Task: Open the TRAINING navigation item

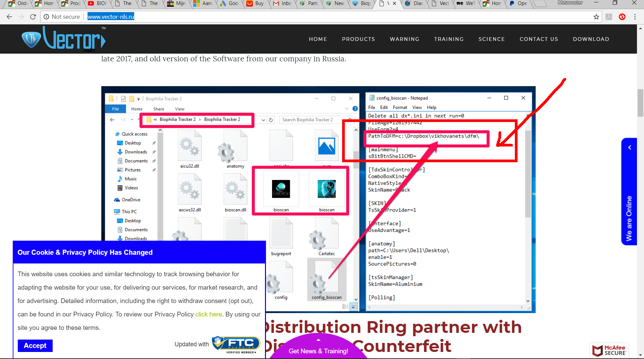Action: 449,39
